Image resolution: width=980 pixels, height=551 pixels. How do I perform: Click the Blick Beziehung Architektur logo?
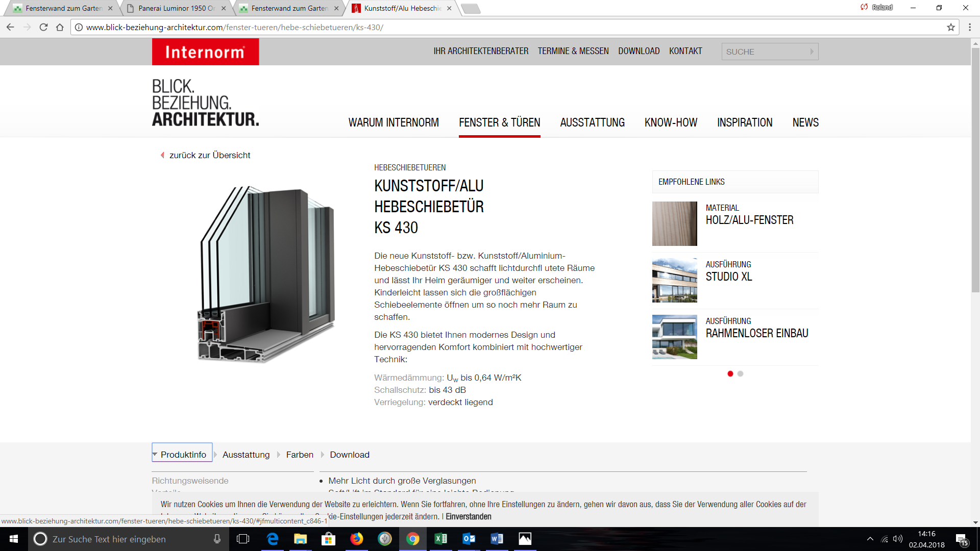click(205, 102)
